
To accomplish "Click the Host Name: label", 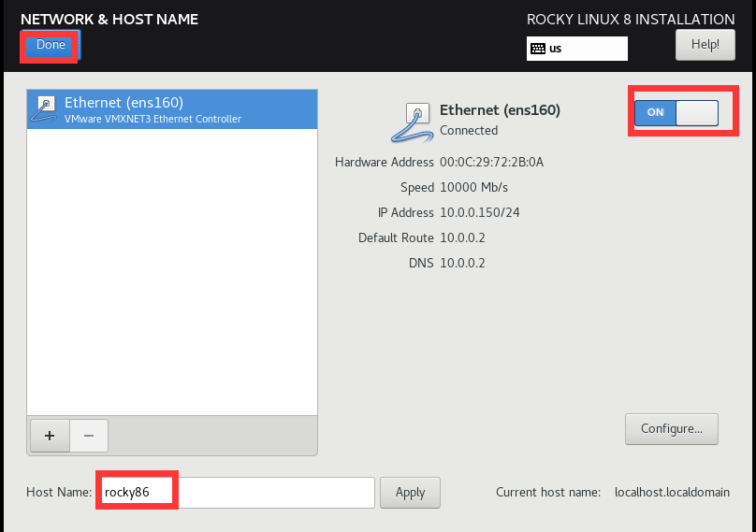I will [x=59, y=493].
